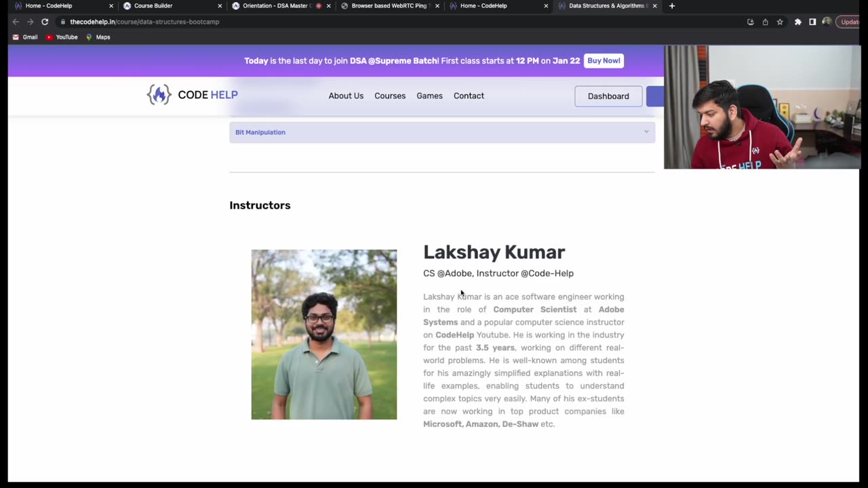This screenshot has width=868, height=488.
Task: Click the Buy Now button in banner
Action: click(x=604, y=61)
